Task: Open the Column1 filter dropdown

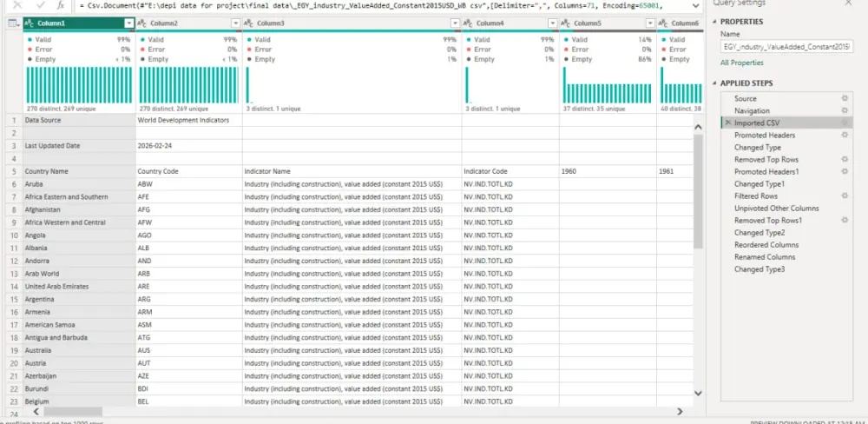Action: click(129, 23)
